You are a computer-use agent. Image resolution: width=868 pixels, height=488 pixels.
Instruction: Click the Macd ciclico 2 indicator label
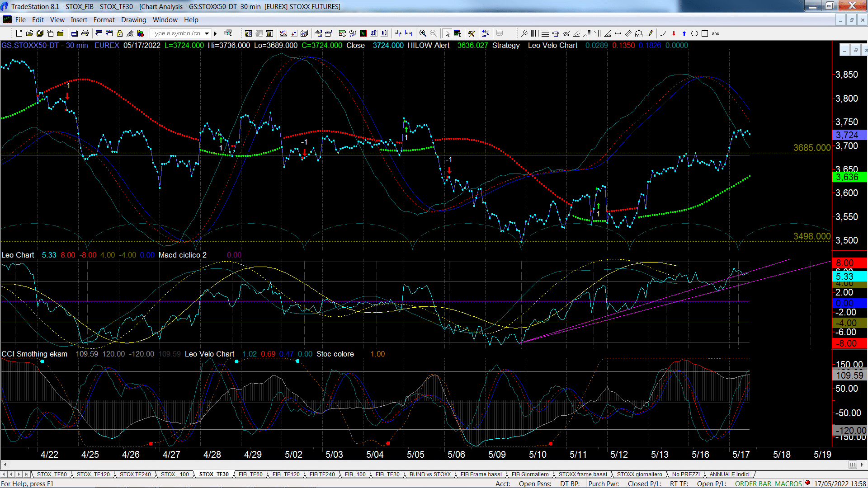(x=183, y=255)
